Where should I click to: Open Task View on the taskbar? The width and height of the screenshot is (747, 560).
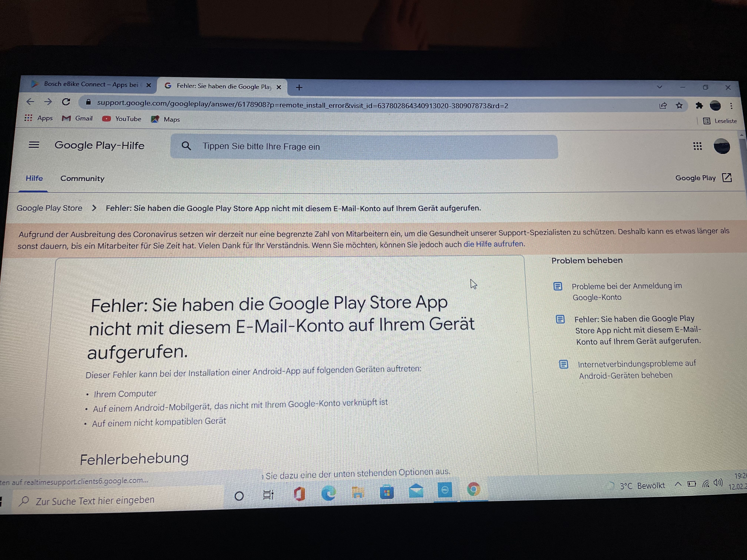pyautogui.click(x=268, y=494)
